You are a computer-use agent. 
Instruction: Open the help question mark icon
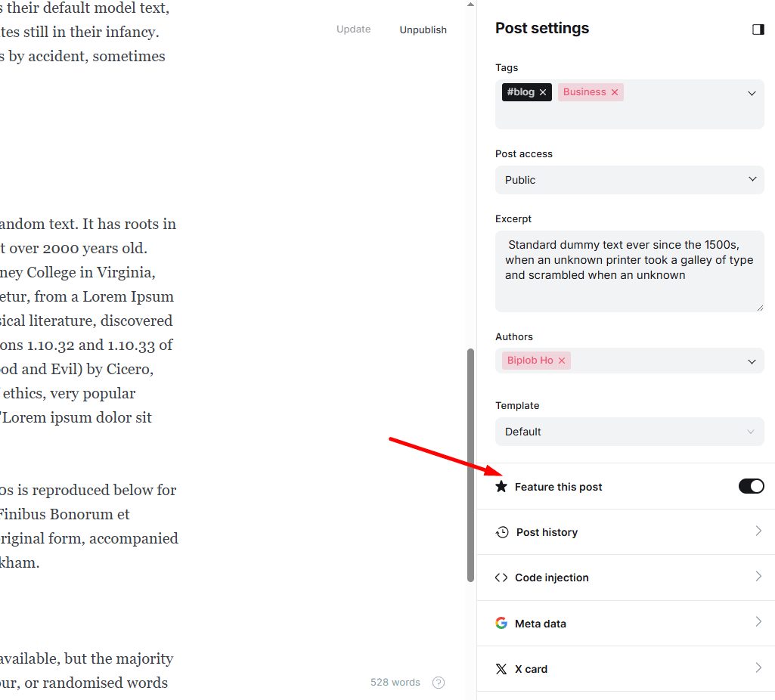pos(439,683)
